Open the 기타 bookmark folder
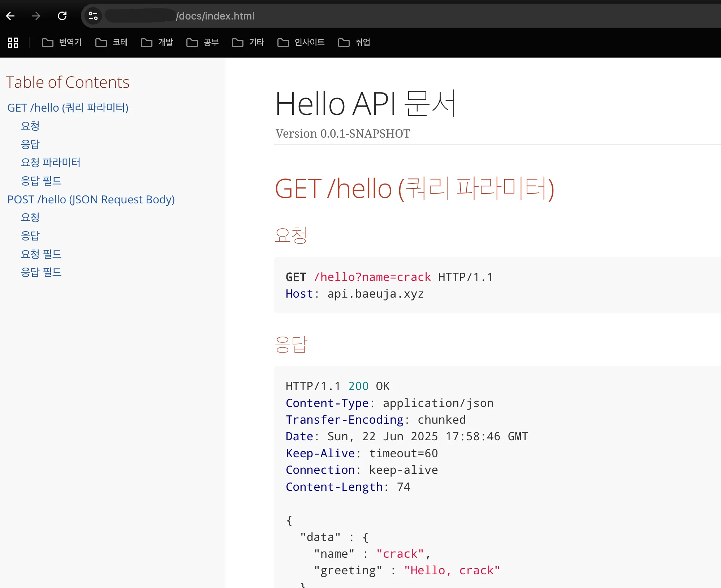The width and height of the screenshot is (721, 588). pos(248,43)
